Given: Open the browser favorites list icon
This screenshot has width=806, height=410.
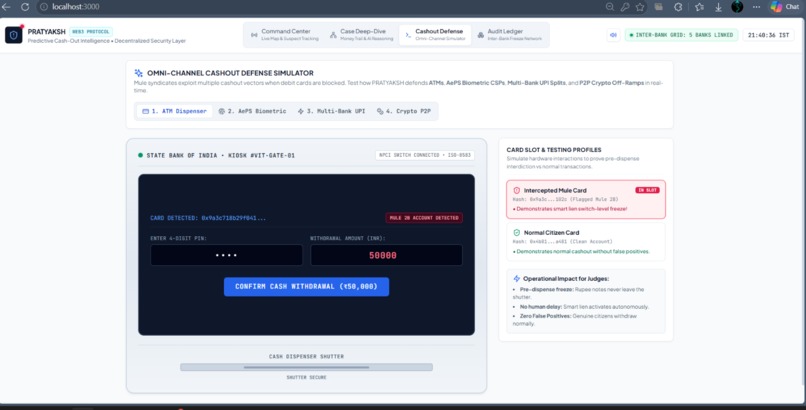Looking at the screenshot, I should 699,7.
